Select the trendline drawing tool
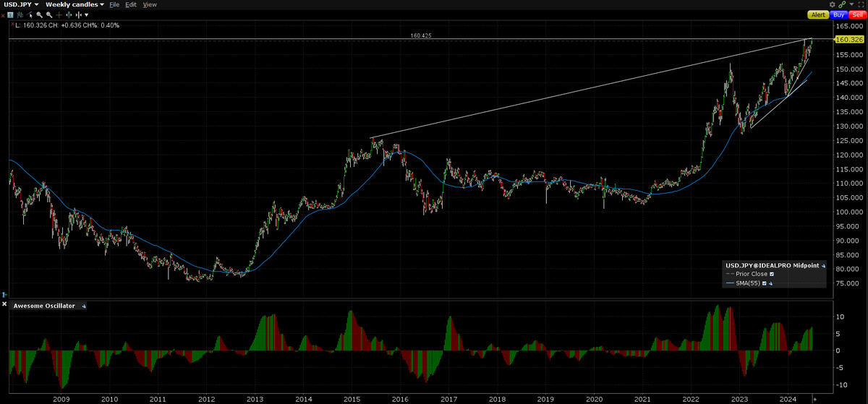 (x=30, y=15)
